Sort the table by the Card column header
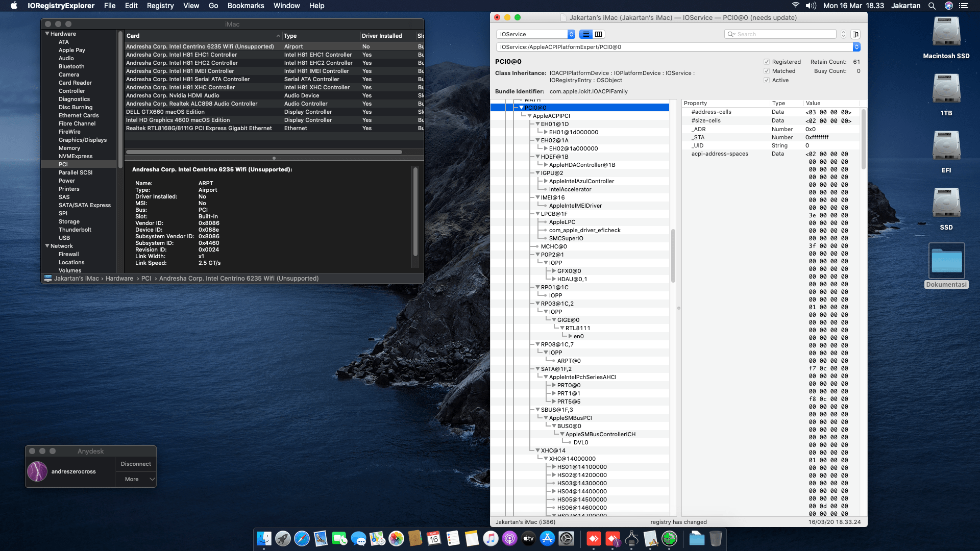 coord(203,36)
